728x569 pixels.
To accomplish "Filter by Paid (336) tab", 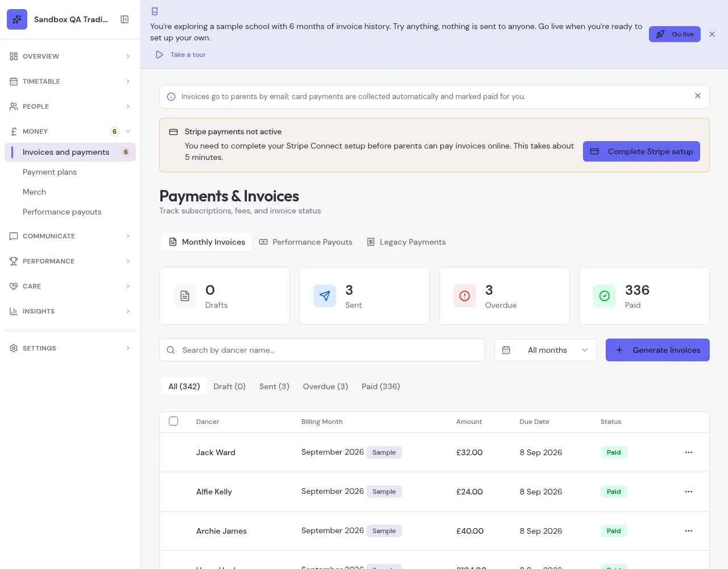I will coord(381,386).
